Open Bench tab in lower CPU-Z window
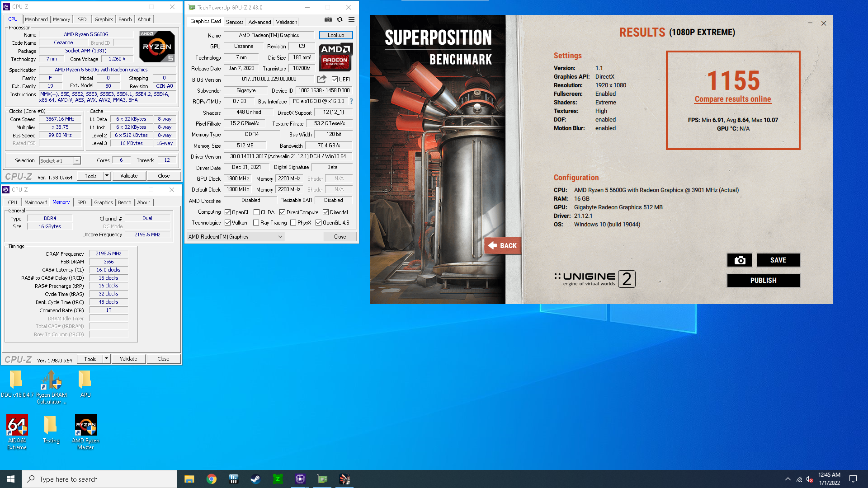 124,202
